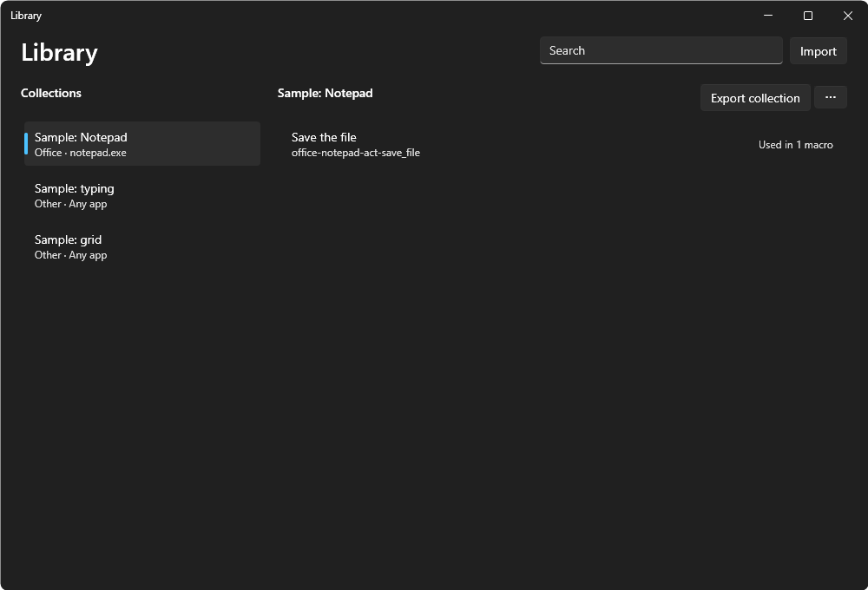Click the Collections heading
The width and height of the screenshot is (868, 590).
tap(51, 93)
